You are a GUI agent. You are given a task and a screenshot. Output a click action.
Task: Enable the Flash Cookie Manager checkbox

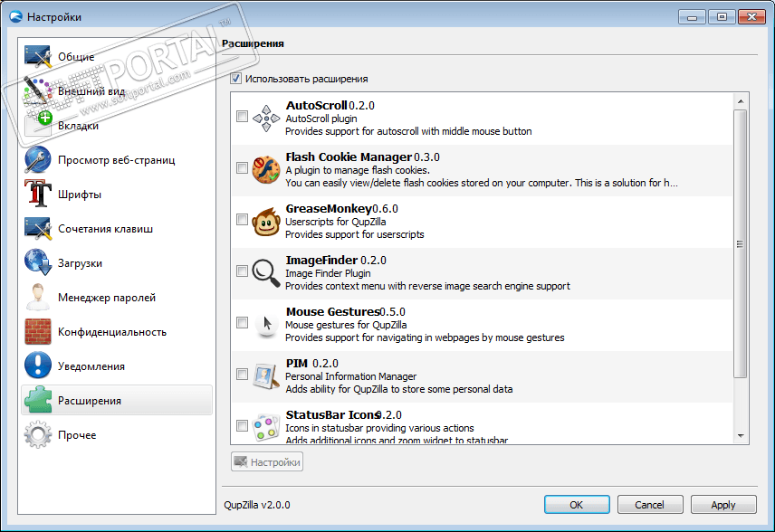(242, 168)
